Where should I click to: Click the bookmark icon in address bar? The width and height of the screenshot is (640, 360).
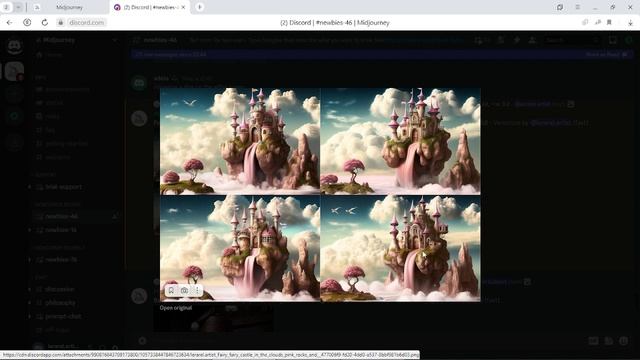(609, 22)
